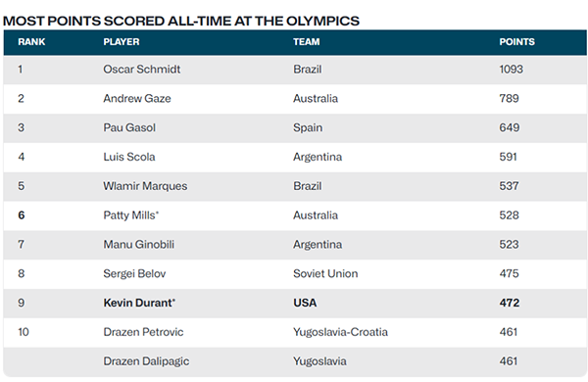This screenshot has height=382, width=588.
Task: Click Sergei Belov in the list
Action: coord(134,273)
